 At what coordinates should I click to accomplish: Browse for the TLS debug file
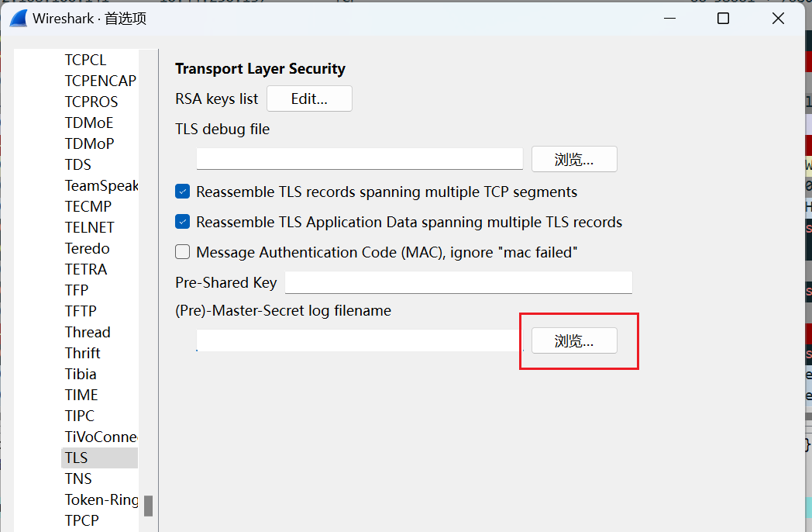pos(574,159)
